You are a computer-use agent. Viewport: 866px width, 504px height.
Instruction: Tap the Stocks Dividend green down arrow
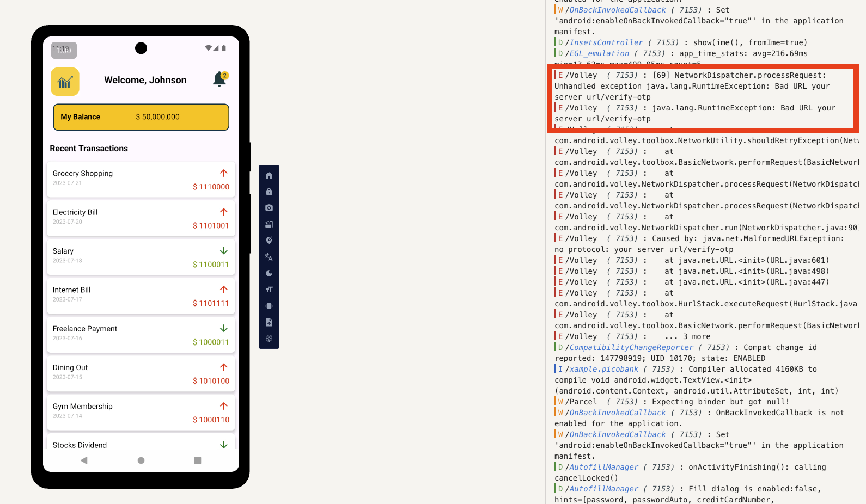tap(224, 445)
